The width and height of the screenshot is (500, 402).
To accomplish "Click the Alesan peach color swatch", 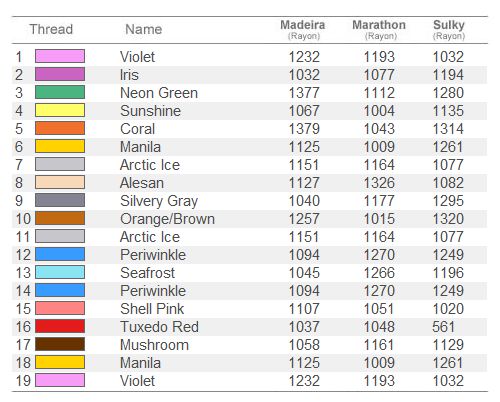I will (x=60, y=182).
